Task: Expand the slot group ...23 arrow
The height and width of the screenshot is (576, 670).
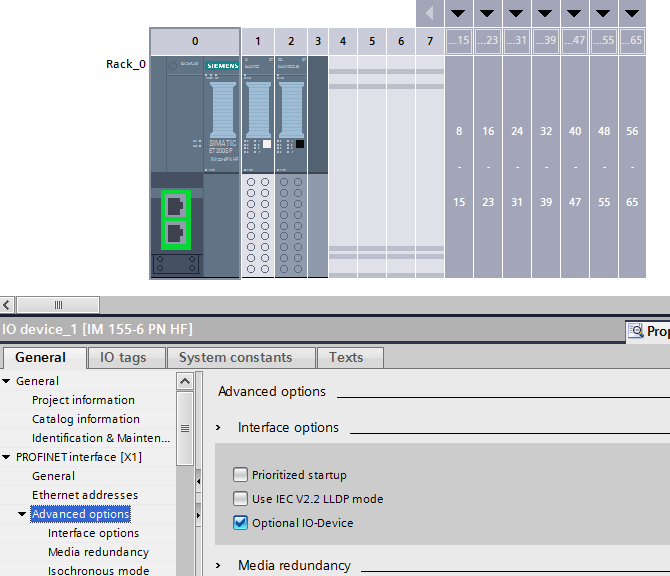Action: point(488,13)
